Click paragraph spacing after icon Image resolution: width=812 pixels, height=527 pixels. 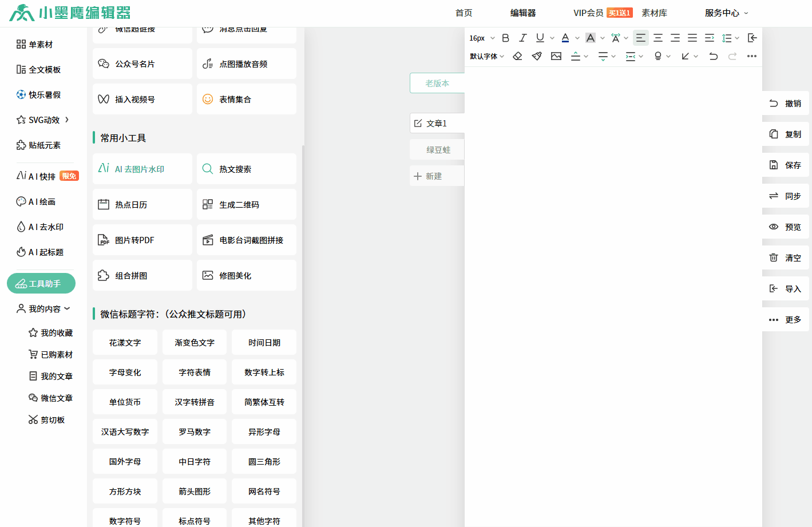click(603, 56)
